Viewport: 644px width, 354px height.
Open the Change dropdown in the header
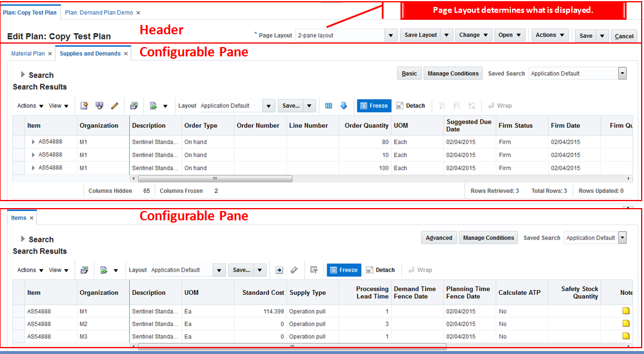(474, 35)
